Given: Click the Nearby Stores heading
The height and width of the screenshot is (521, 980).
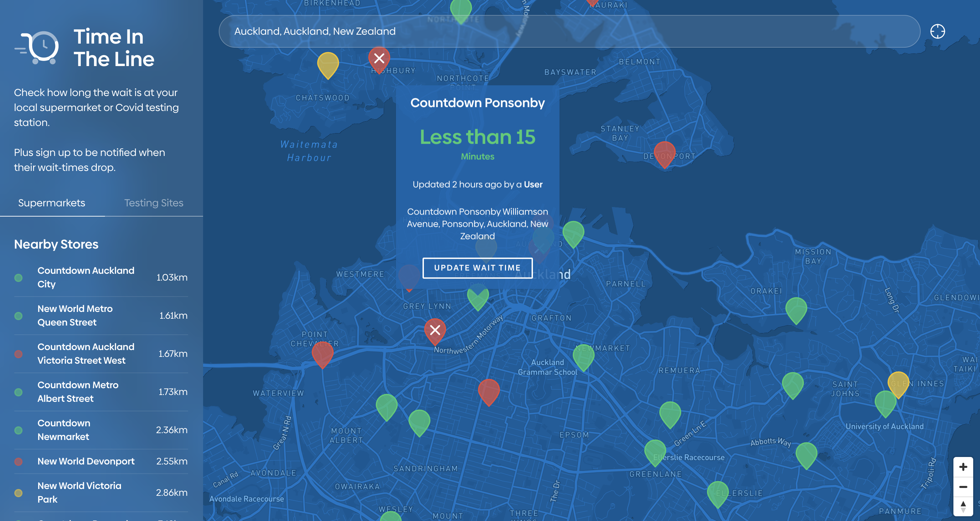Looking at the screenshot, I should tap(56, 244).
